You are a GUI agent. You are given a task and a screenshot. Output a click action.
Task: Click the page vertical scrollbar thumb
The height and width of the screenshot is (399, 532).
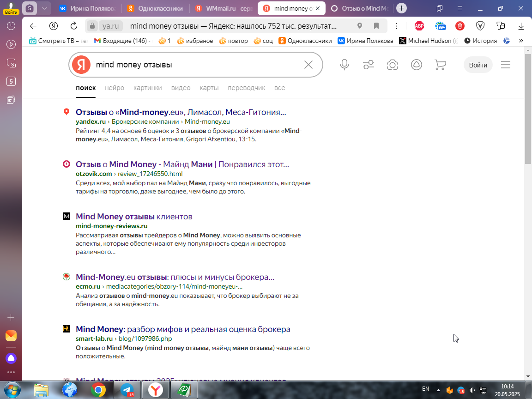click(x=528, y=109)
